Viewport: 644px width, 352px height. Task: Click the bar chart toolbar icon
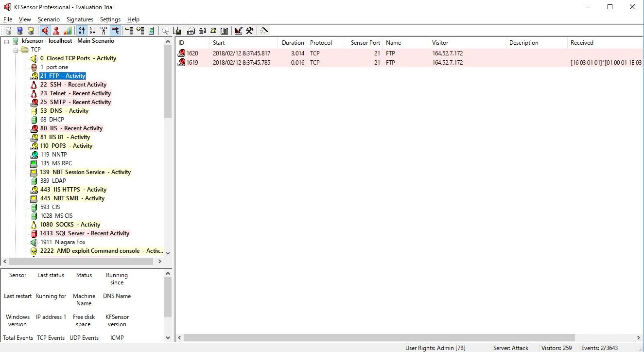coord(68,31)
